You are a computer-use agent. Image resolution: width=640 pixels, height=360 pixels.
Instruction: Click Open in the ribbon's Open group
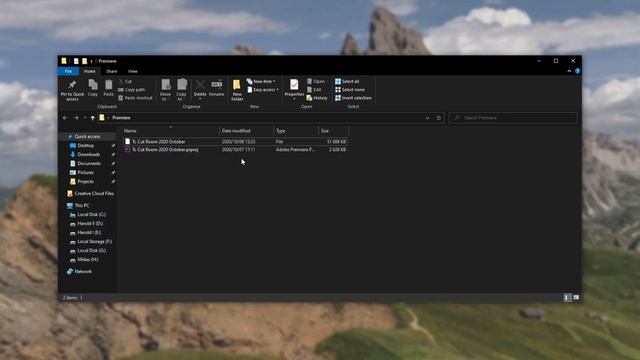click(316, 82)
